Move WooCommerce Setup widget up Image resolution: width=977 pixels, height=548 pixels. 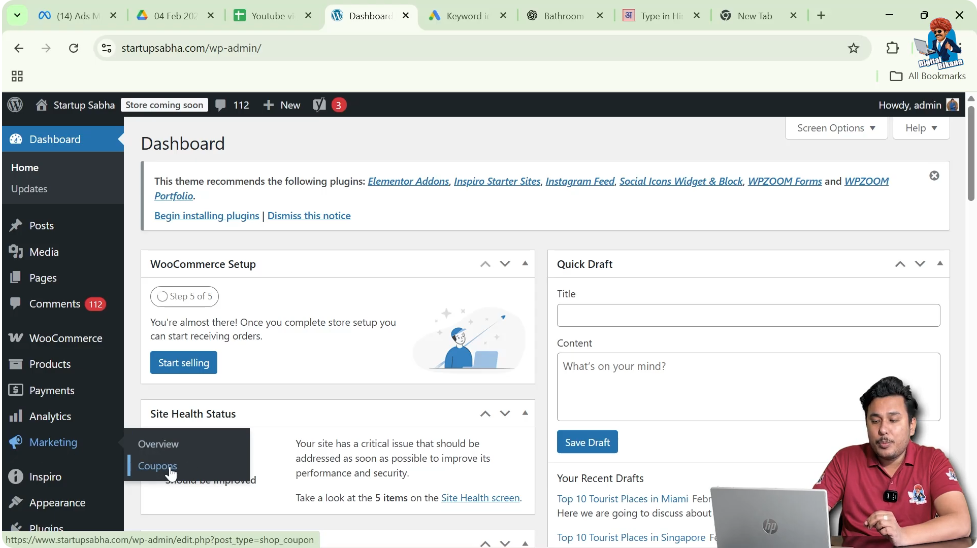coord(485,264)
